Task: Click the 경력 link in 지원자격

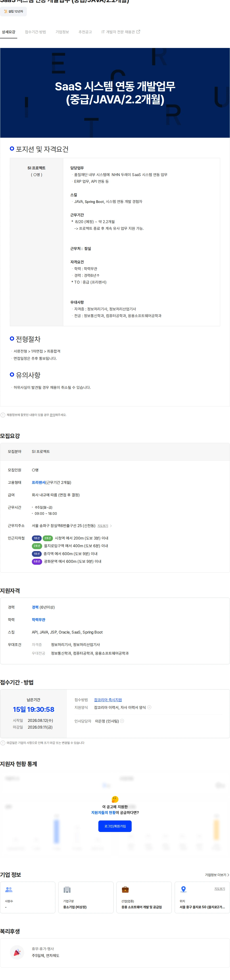Action: coord(35,607)
